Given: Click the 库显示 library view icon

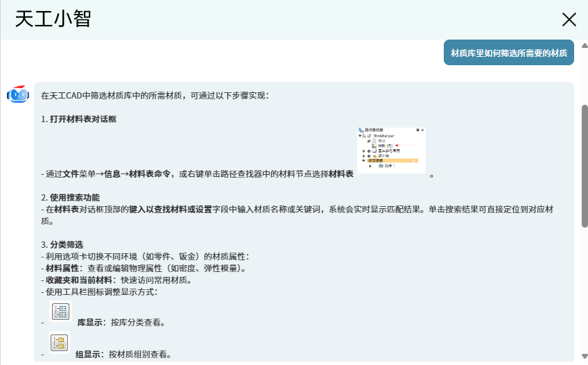Looking at the screenshot, I should [x=60, y=312].
